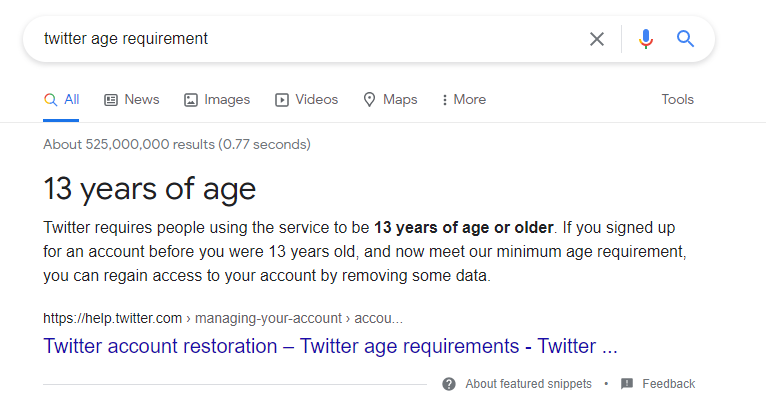Click the question mark help icon

point(449,384)
